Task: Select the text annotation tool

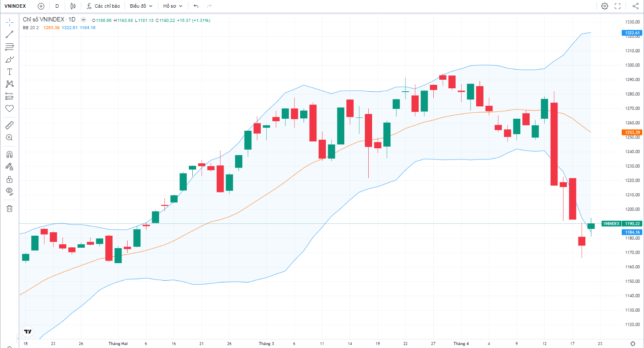Action: 9,72
